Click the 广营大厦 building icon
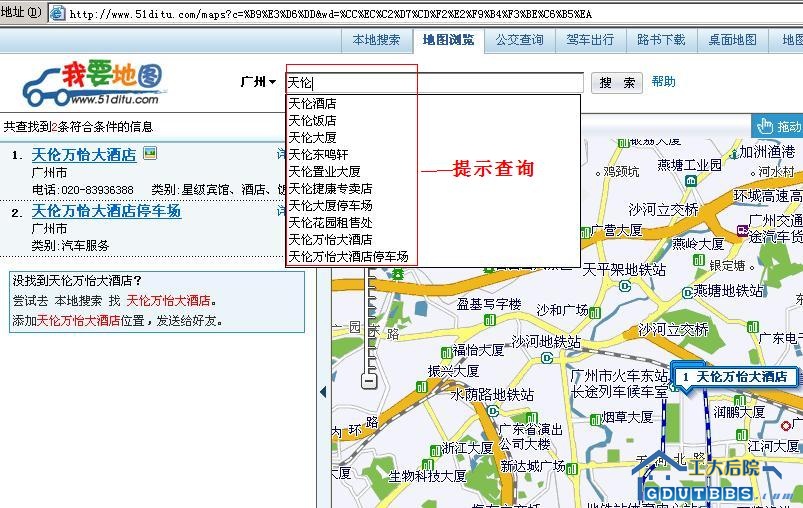This screenshot has height=508, width=803. 585,233
